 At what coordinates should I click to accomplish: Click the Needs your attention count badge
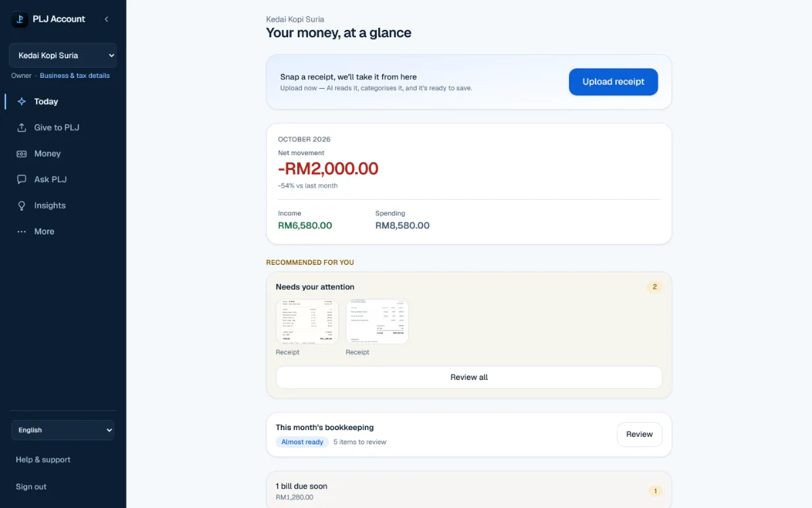pos(654,287)
